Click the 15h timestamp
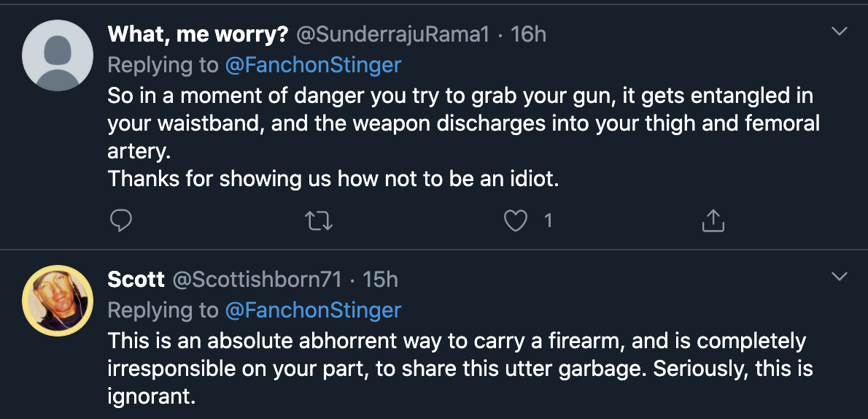 [x=380, y=280]
